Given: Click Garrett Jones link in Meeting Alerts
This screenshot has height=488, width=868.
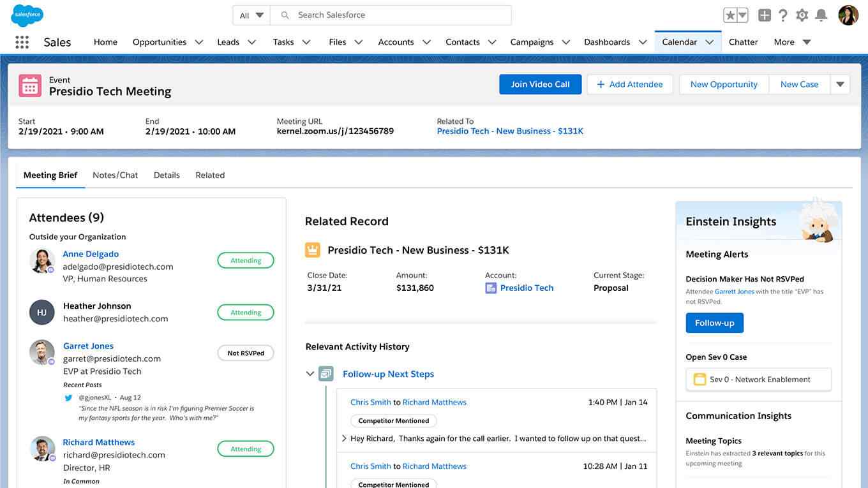Looking at the screenshot, I should click(734, 292).
